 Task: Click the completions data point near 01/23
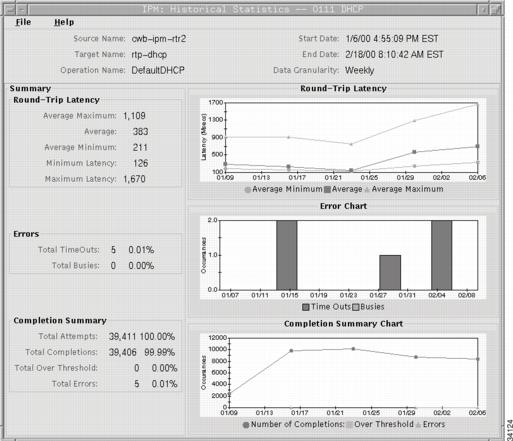pyautogui.click(x=353, y=349)
